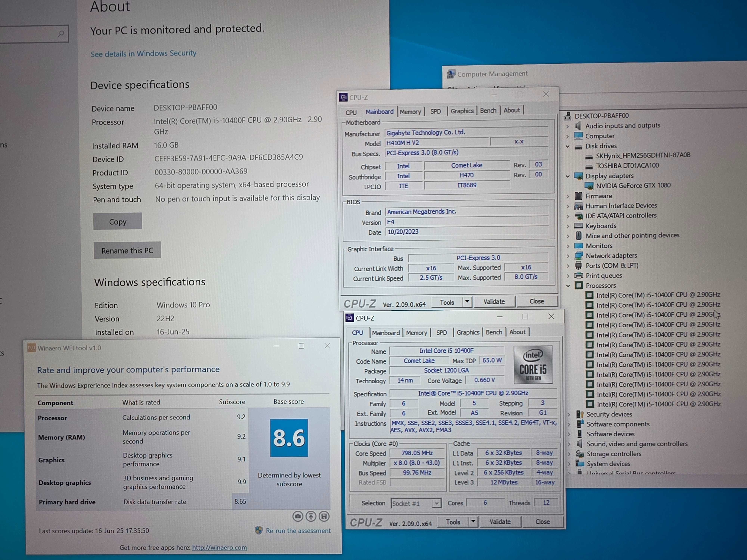Open SPD tab in lower CPU-Z window
This screenshot has height=560, width=747.
tap(441, 332)
